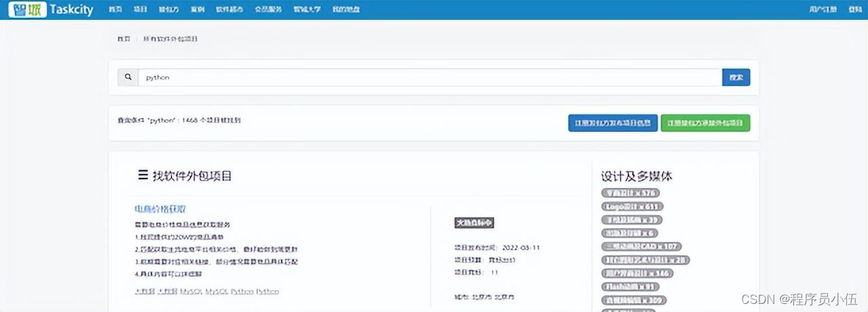Click the magnifier icon beside the search box

pos(128,77)
